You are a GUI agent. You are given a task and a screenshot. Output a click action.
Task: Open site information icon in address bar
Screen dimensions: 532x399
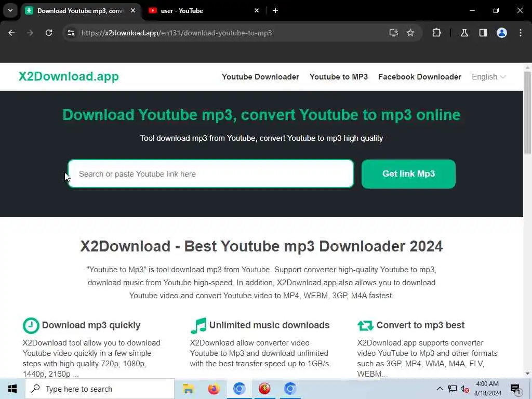click(71, 33)
